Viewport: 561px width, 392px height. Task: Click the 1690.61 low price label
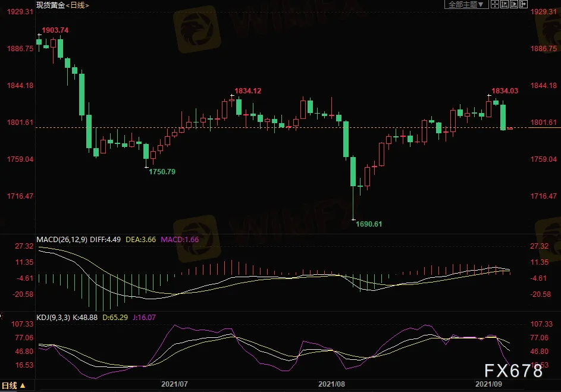(368, 224)
